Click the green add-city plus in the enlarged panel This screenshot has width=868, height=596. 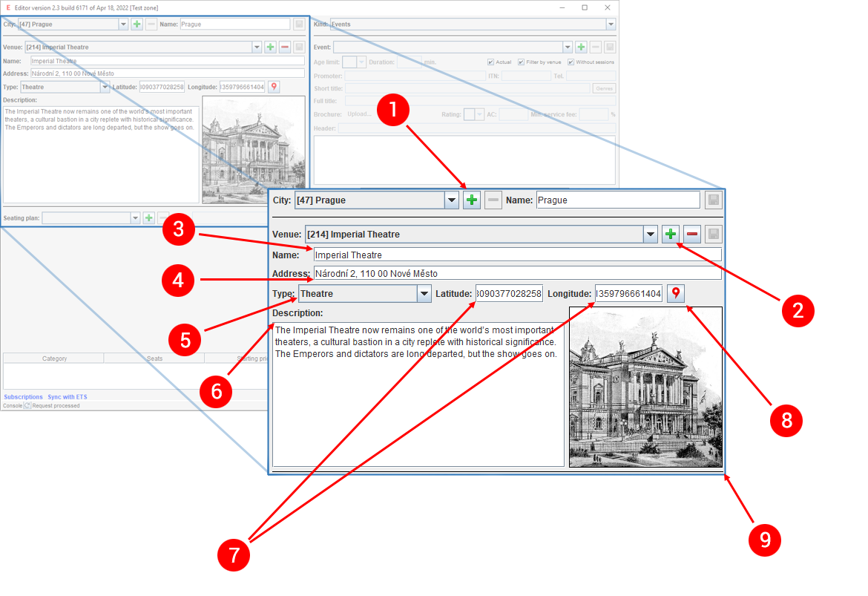coord(472,200)
